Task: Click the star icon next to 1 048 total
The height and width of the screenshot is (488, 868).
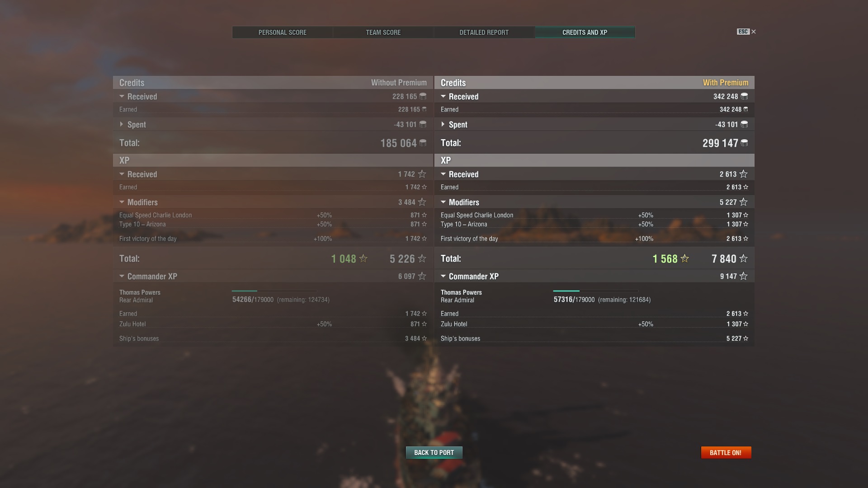Action: pyautogui.click(x=363, y=258)
